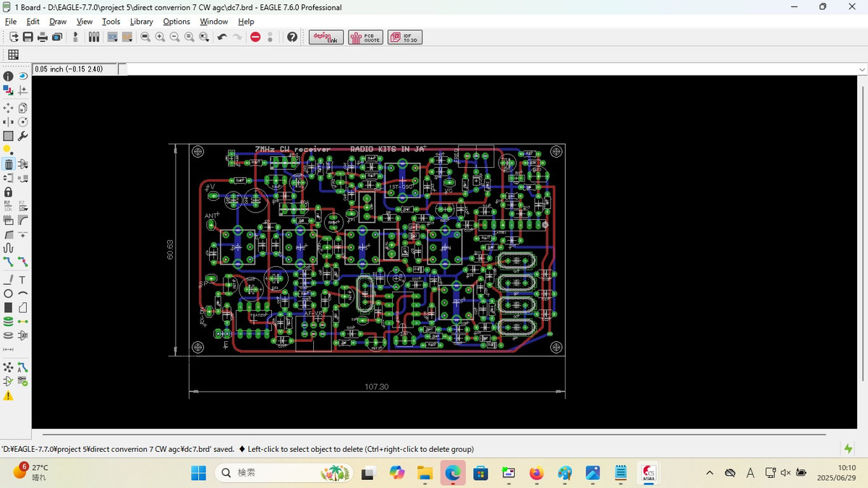Select the Mirror tool
The width and height of the screenshot is (868, 488).
[8, 121]
